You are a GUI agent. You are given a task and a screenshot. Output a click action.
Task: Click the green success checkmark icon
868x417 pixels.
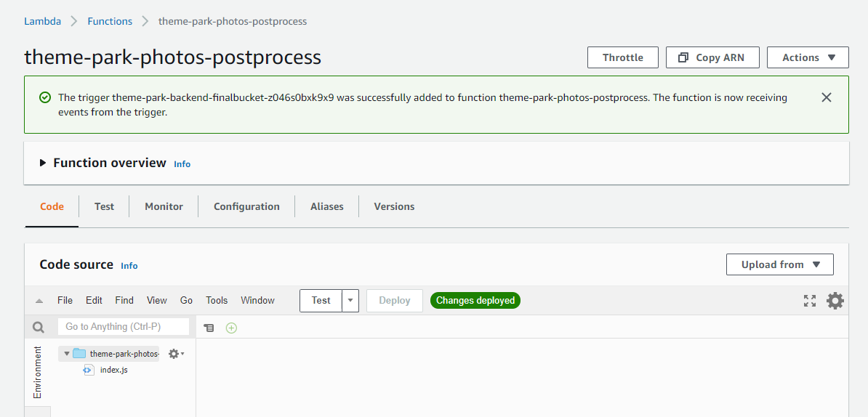tap(45, 98)
